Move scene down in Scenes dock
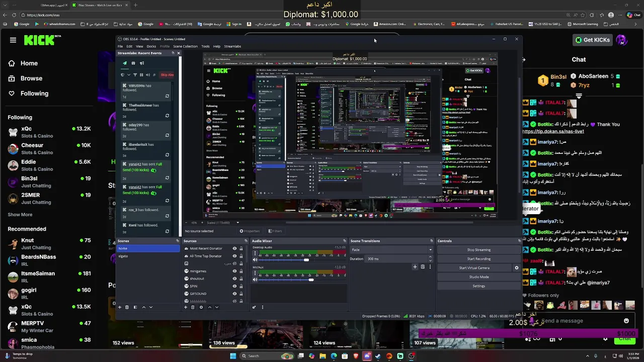644x362 pixels. coord(151,307)
